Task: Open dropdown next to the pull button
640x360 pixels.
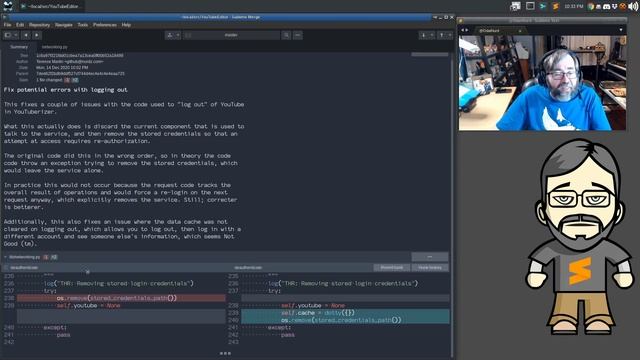Action: click(x=431, y=36)
